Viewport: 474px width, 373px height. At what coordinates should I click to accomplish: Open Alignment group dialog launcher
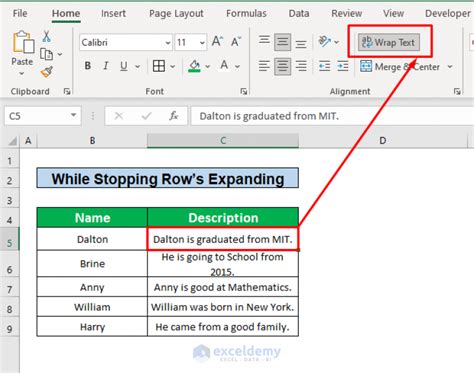(x=457, y=91)
